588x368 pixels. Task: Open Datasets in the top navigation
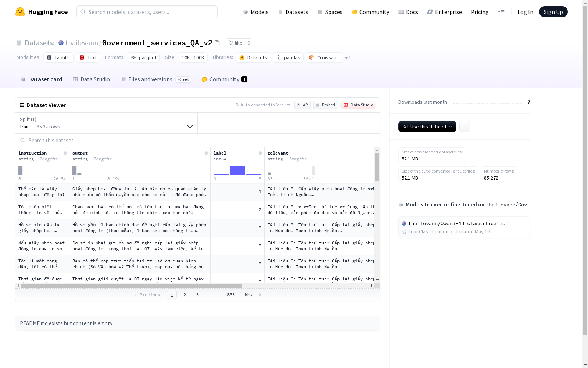[x=293, y=12]
